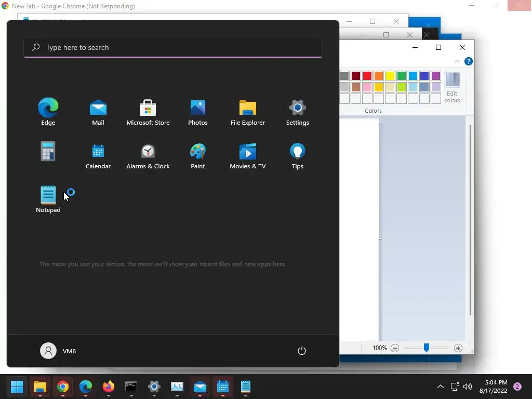Click the Paint vertical scrollbar
This screenshot has height=399, width=532.
pos(470,220)
